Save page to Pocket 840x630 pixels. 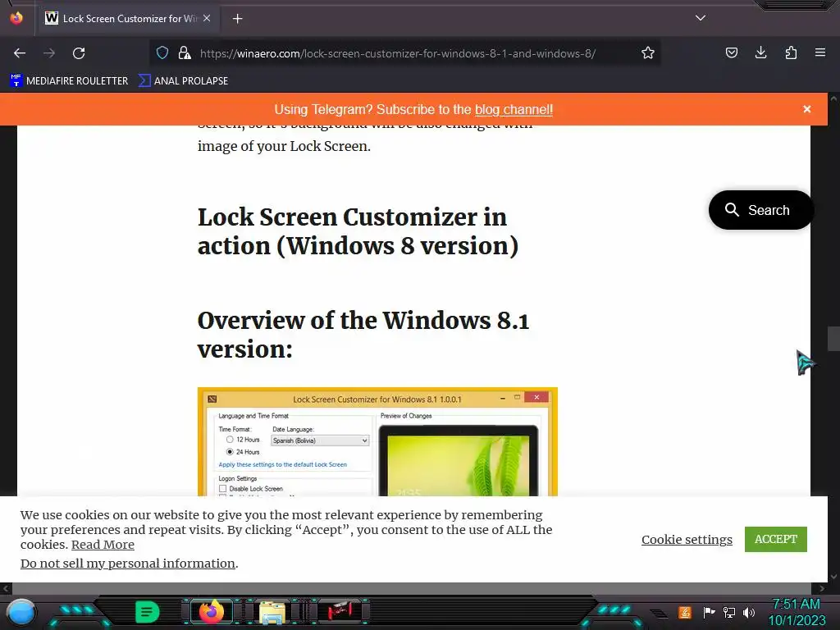[x=731, y=52]
